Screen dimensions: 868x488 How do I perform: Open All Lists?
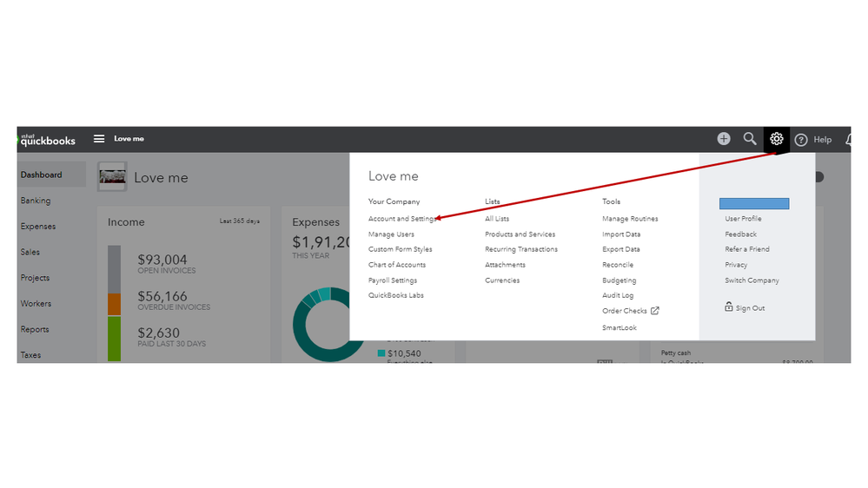[x=497, y=219]
